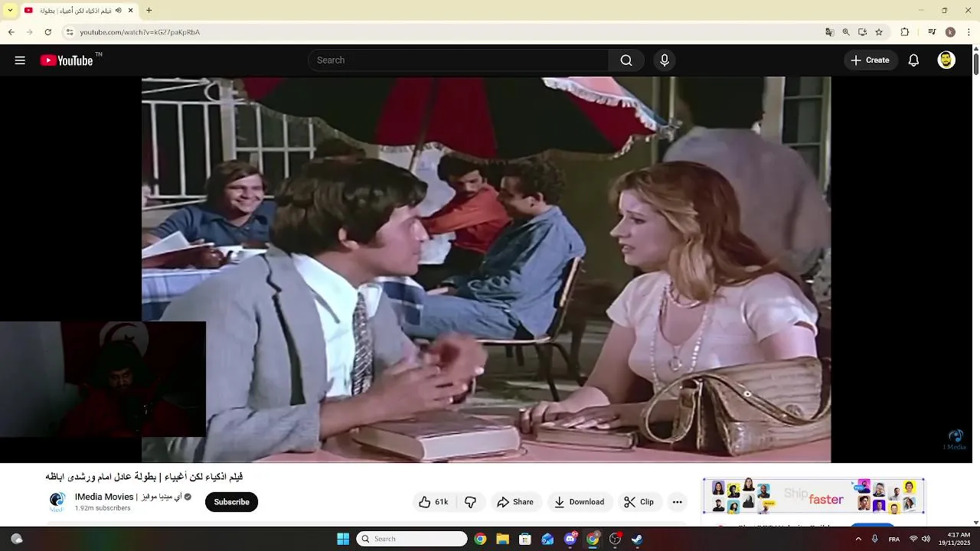Close the YouTube browser tab
The height and width of the screenshot is (551, 980).
(x=131, y=11)
